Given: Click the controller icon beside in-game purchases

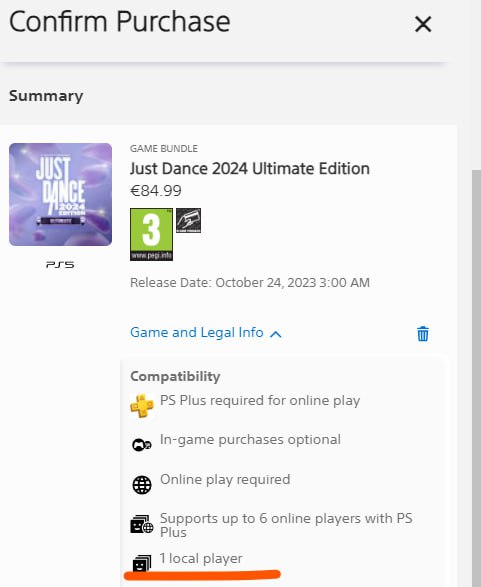Looking at the screenshot, I should (142, 445).
